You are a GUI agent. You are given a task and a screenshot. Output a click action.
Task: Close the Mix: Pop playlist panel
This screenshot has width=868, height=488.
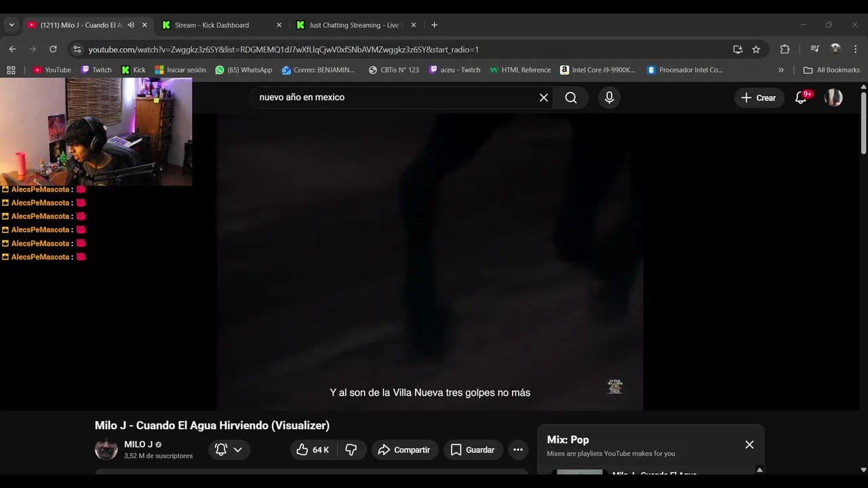[749, 445]
